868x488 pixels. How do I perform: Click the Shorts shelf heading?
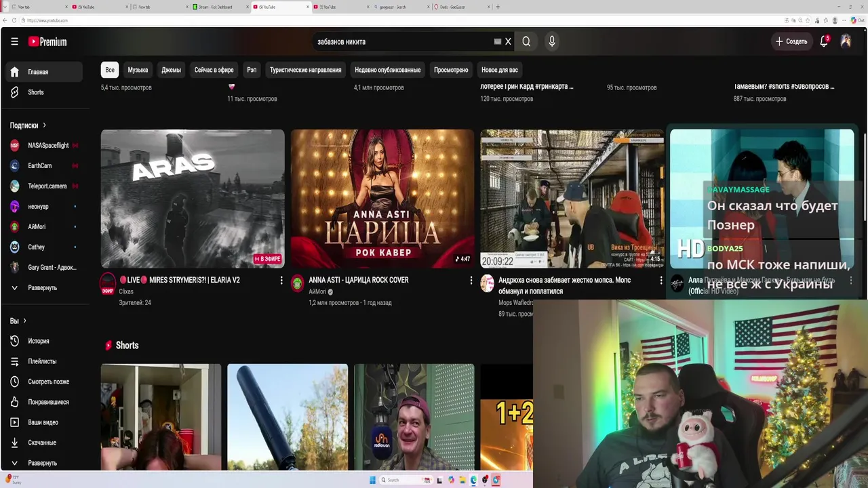[x=127, y=346]
